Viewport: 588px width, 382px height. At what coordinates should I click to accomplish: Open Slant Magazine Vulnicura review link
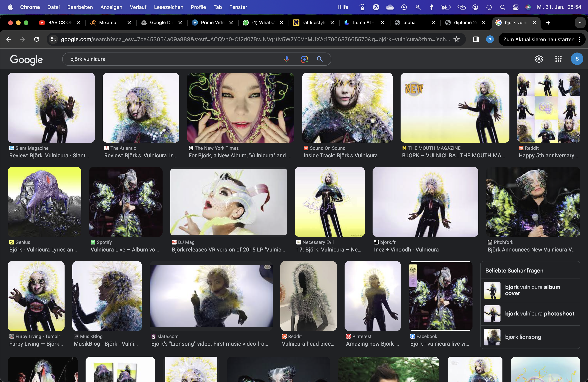click(50, 155)
